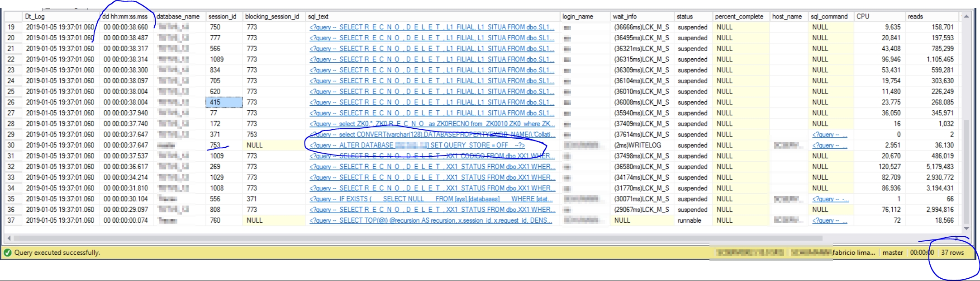This screenshot has height=281, width=980.
Task: Select the session_id column header
Action: click(x=222, y=17)
